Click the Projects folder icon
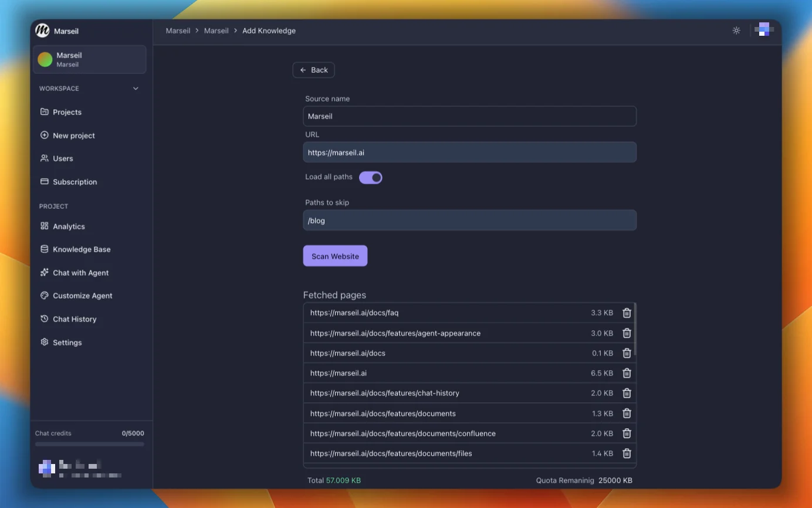Viewport: 812px width, 508px height. (x=44, y=112)
